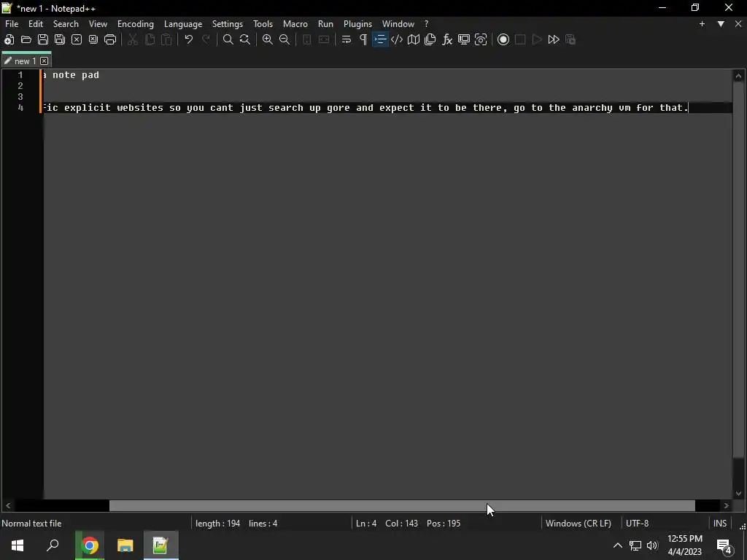
Task: Click the Close All documents icon
Action: (x=93, y=39)
